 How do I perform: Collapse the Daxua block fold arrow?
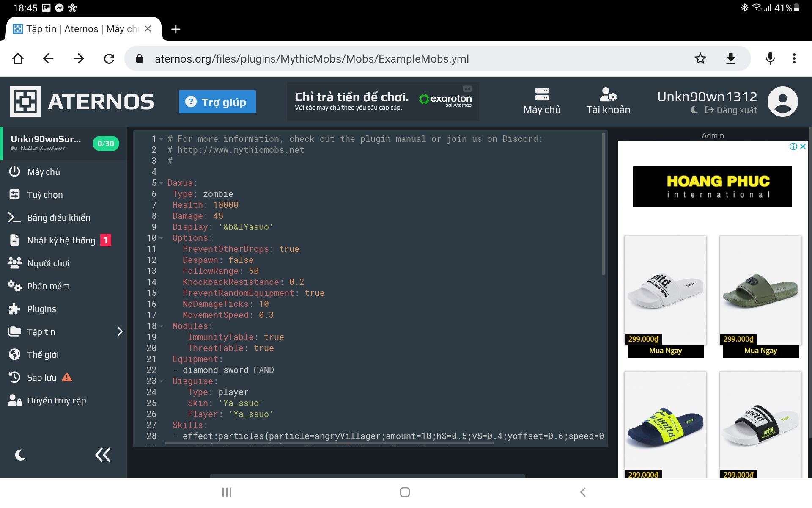(x=161, y=183)
